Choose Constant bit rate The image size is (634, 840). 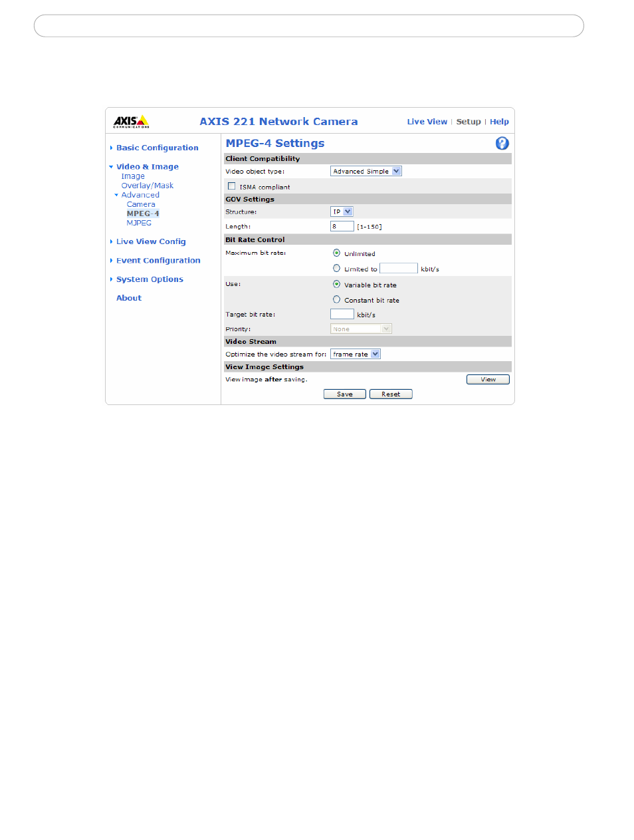point(336,299)
